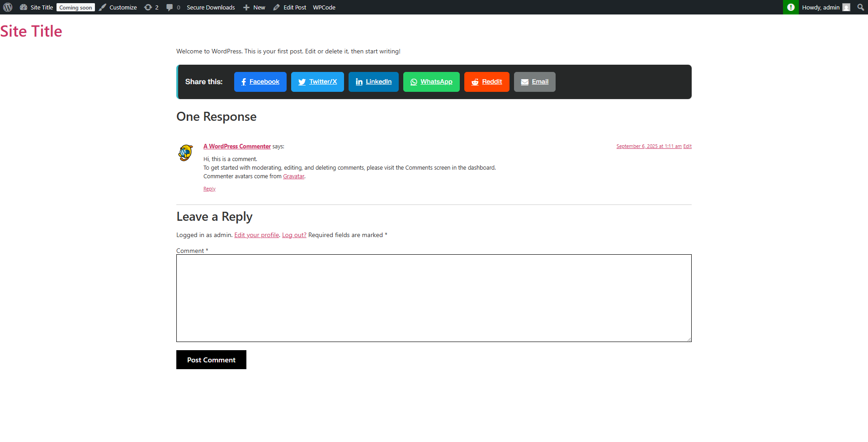Click the commenter's avatar image
The width and height of the screenshot is (868, 442).
tap(185, 153)
